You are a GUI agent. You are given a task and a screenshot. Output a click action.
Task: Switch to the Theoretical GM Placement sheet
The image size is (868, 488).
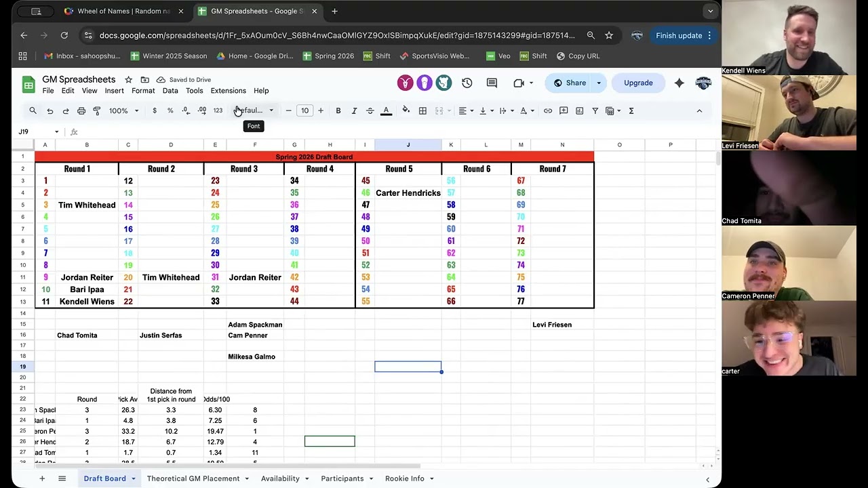(193, 479)
